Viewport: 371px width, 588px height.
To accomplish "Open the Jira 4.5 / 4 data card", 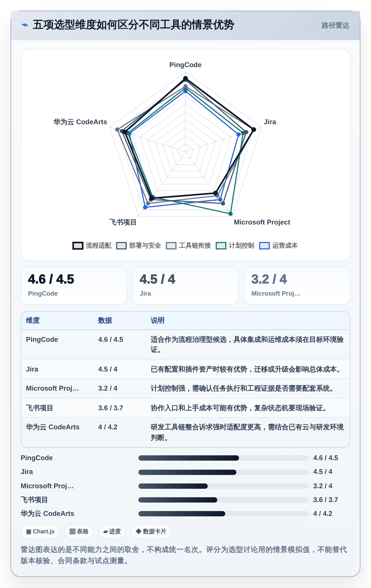I will [185, 286].
